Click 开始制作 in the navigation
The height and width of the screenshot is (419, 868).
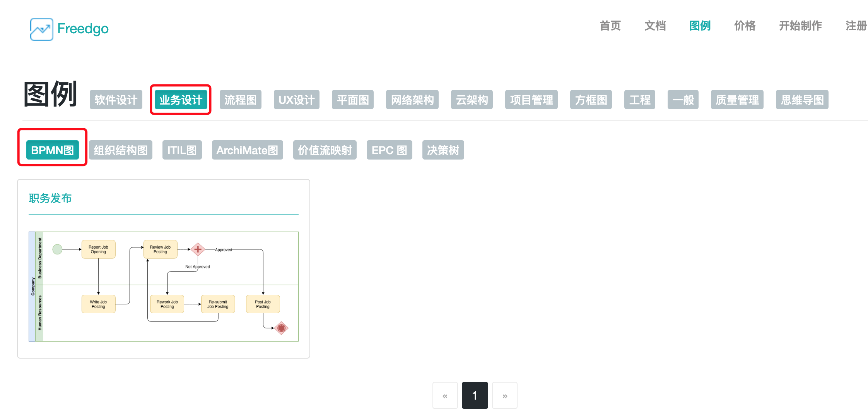pos(800,26)
